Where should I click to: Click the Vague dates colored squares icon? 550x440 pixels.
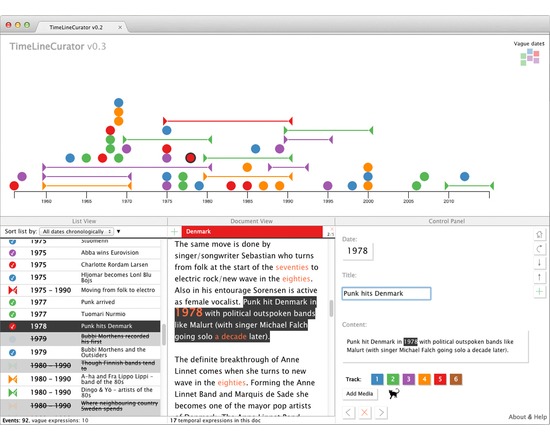pos(530,57)
